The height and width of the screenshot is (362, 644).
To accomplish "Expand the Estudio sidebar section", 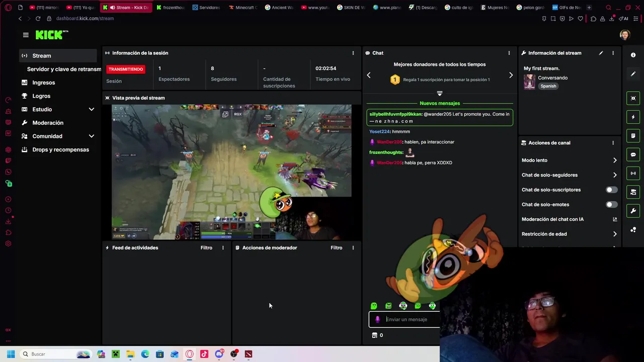I will click(x=92, y=109).
